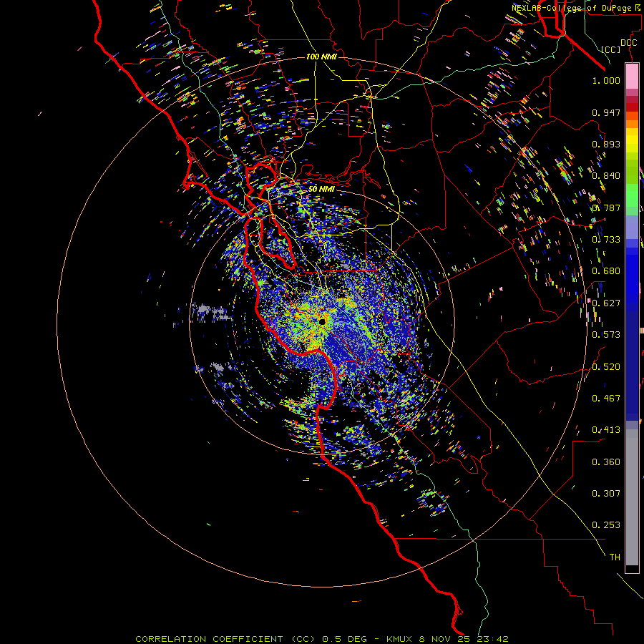This screenshot has height=644, width=644.
Task: Select the 0.733 scale value
Action: pyautogui.click(x=606, y=240)
